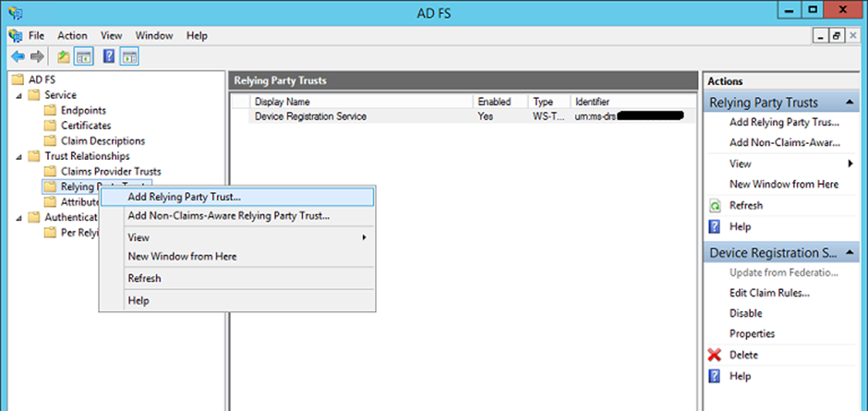Click the Back arrow toolbar icon
The width and height of the screenshot is (868, 411).
(x=18, y=56)
